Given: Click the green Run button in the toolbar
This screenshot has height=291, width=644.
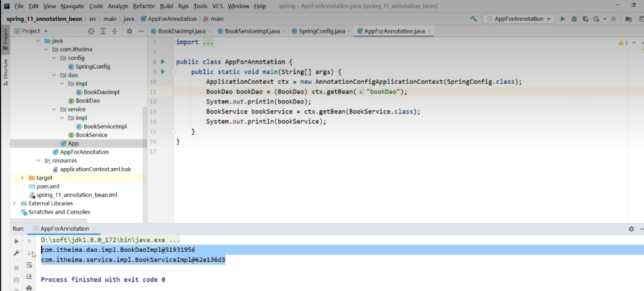Looking at the screenshot, I should (x=563, y=19).
